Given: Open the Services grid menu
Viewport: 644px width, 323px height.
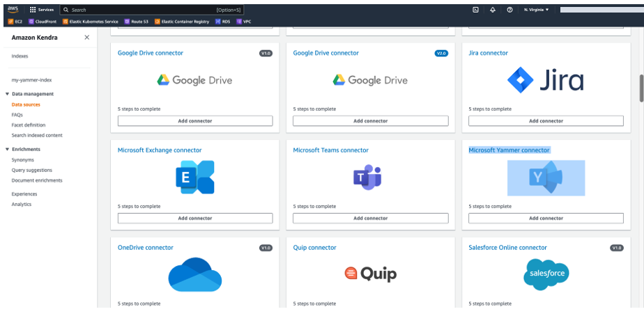Looking at the screenshot, I should 42,10.
